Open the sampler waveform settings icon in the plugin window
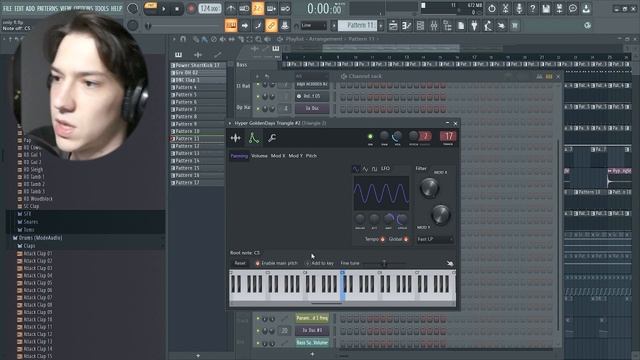This screenshot has height=360, width=640. (236, 138)
